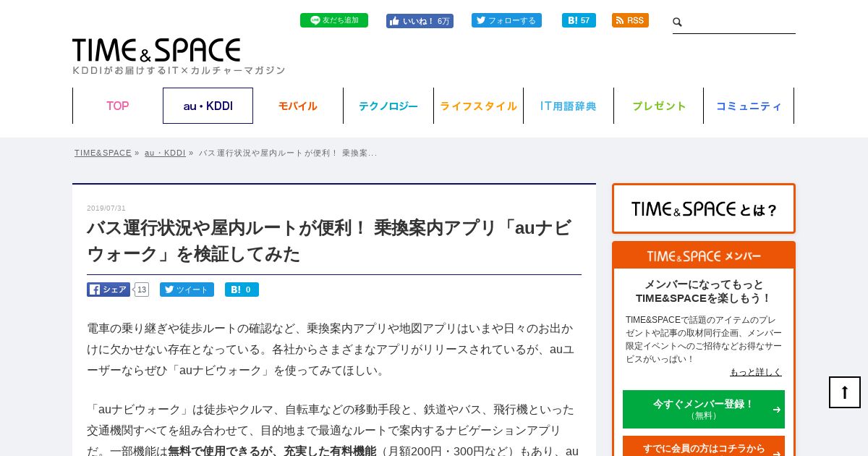
Task: Open the au・KDDI navigation tab
Action: point(208,106)
